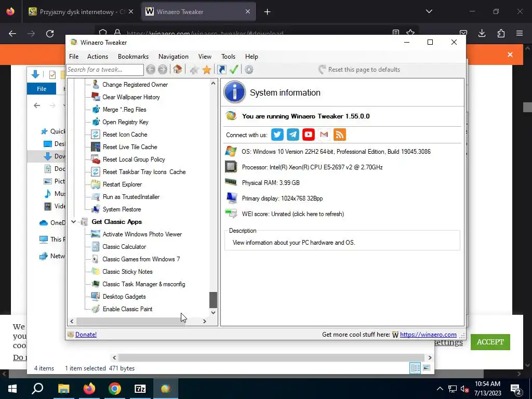The height and width of the screenshot is (399, 532).
Task: Show hidden system tray icons chevron
Action: [x=440, y=389]
